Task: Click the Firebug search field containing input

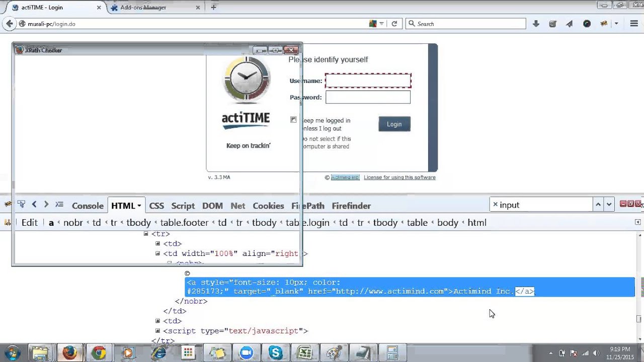Action: point(541,205)
